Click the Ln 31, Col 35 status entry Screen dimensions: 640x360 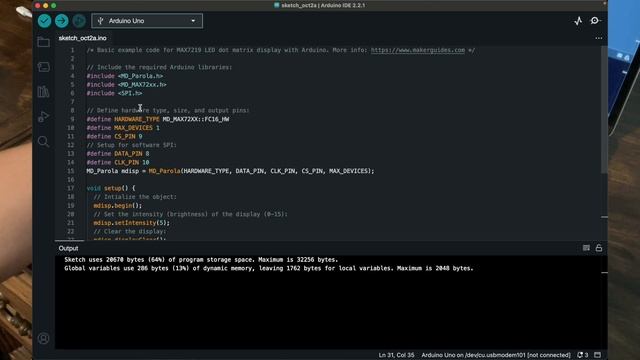pos(396,355)
